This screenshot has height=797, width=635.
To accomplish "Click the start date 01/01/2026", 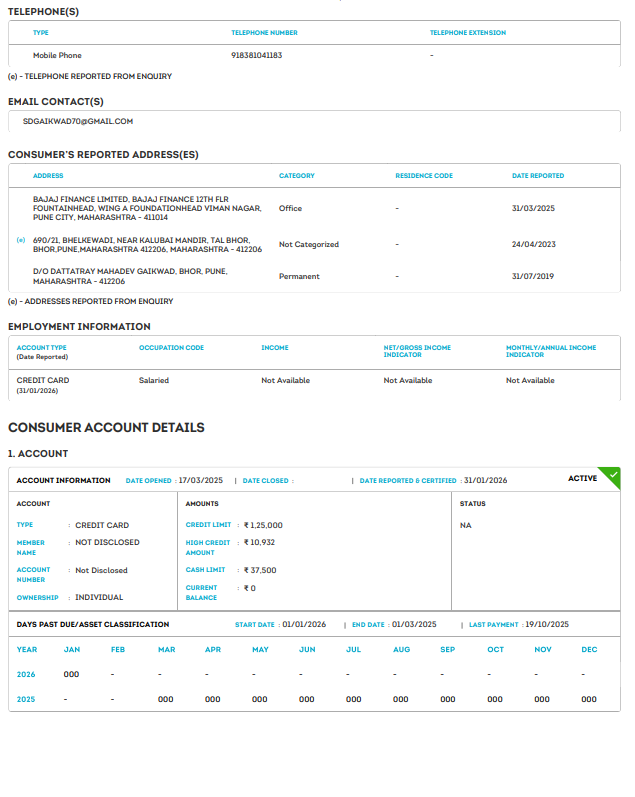I will [x=304, y=624].
